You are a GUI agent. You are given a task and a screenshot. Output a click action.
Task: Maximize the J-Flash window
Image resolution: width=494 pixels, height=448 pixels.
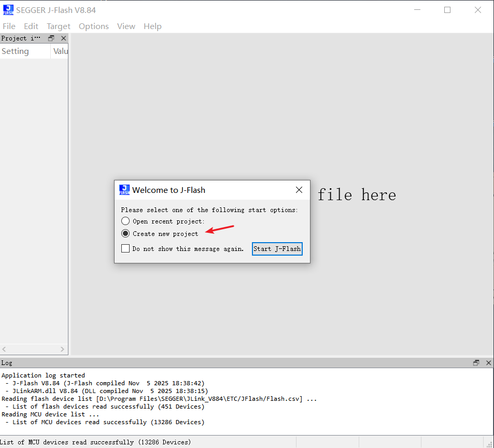447,10
